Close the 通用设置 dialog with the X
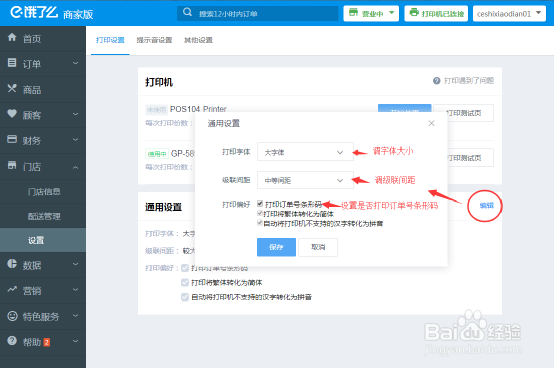The image size is (554, 369). [431, 123]
